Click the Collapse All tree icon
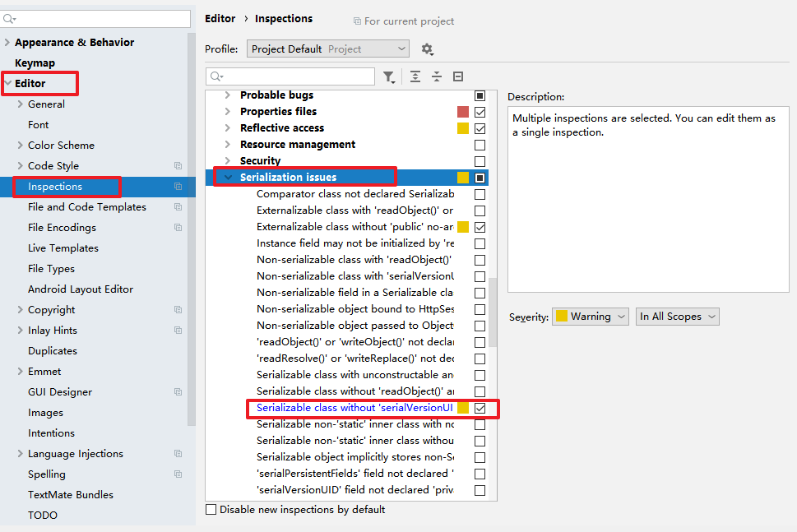 pos(437,76)
